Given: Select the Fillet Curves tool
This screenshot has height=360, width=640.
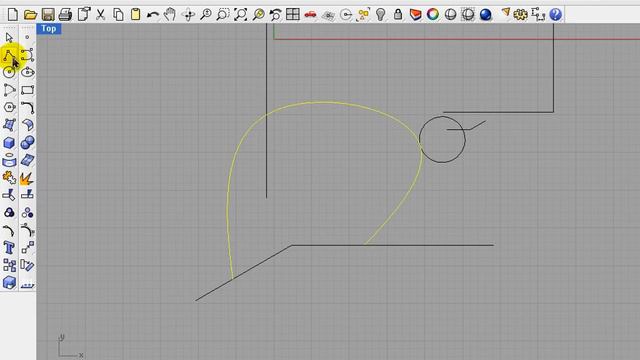Looking at the screenshot, I should (27, 108).
